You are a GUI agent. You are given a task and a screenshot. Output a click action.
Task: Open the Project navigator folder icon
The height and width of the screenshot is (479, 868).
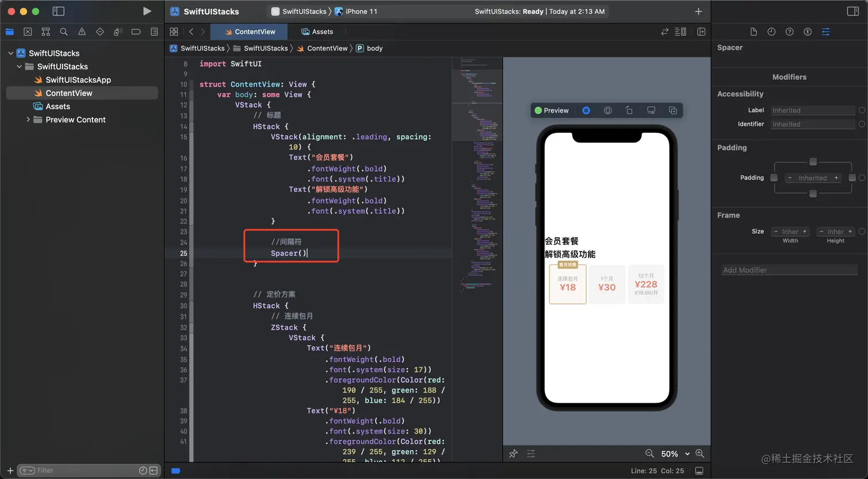click(9, 32)
